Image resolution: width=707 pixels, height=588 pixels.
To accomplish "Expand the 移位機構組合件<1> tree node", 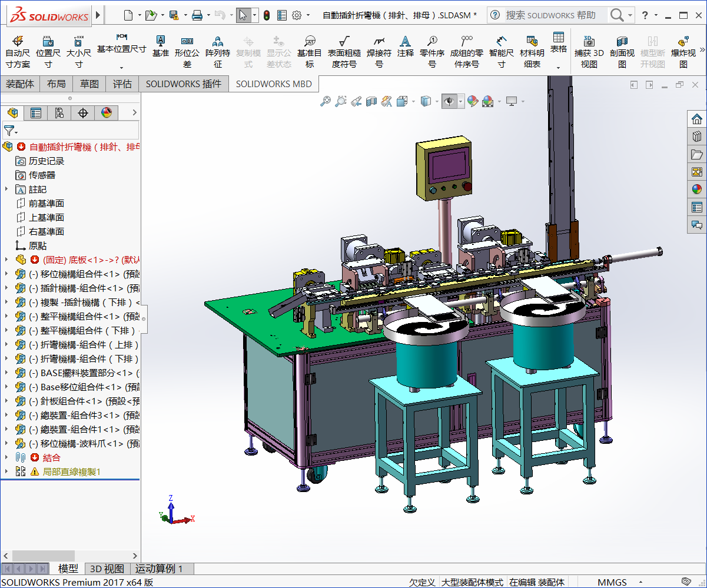I will tap(6, 274).
